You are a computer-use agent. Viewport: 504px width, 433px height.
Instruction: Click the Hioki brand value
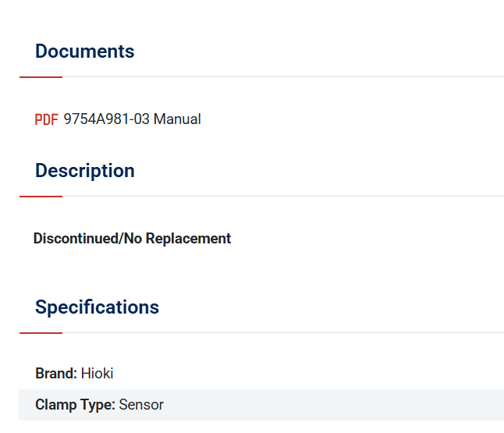pos(97,374)
